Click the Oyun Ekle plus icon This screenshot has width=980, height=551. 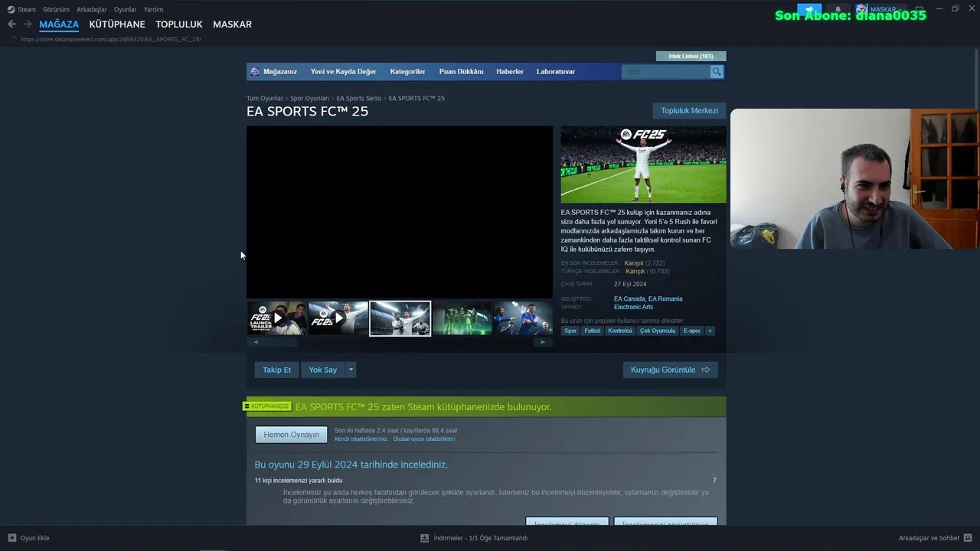click(x=11, y=538)
